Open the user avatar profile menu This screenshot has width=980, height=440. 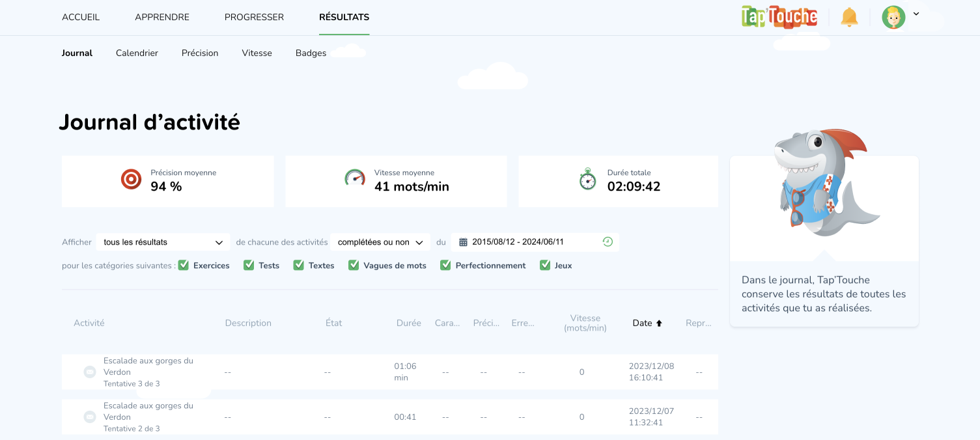click(893, 17)
